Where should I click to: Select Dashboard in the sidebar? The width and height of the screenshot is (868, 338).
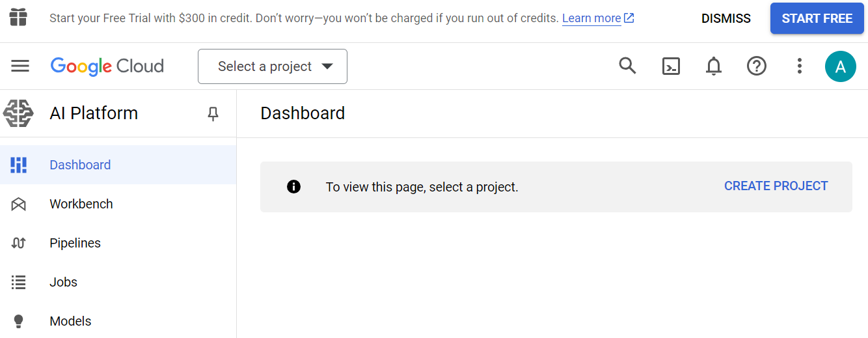click(80, 165)
